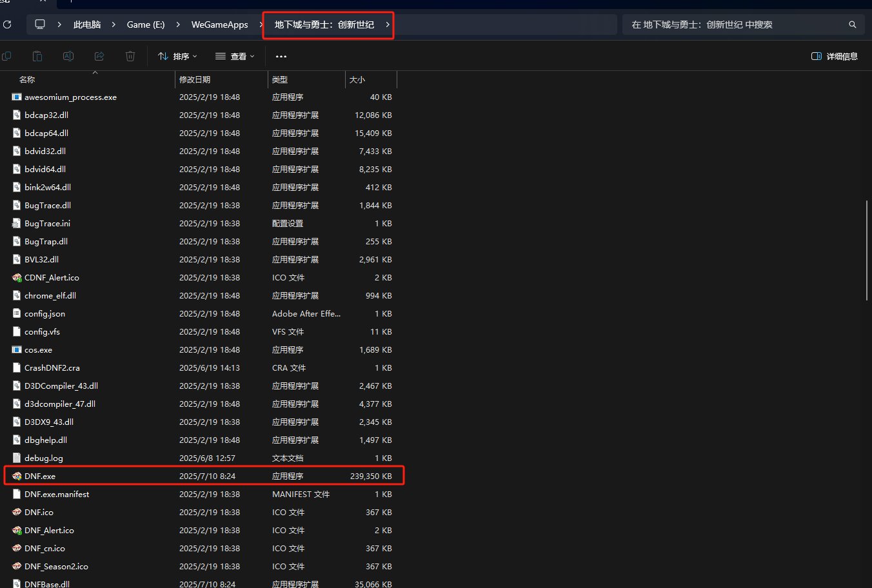Open the 排序 sort dropdown
Viewport: 872px width, 588px height.
pyautogui.click(x=177, y=56)
